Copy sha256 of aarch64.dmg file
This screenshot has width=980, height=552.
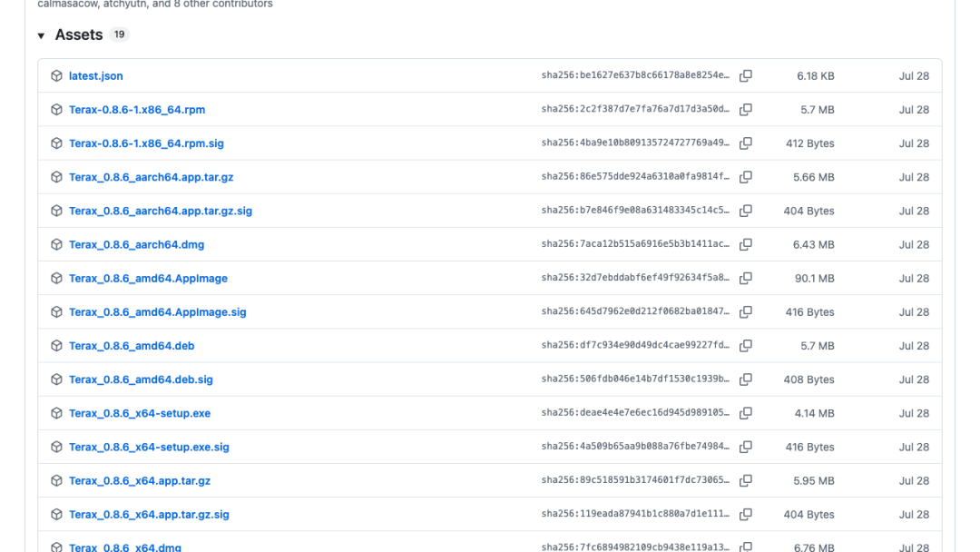pyautogui.click(x=746, y=244)
